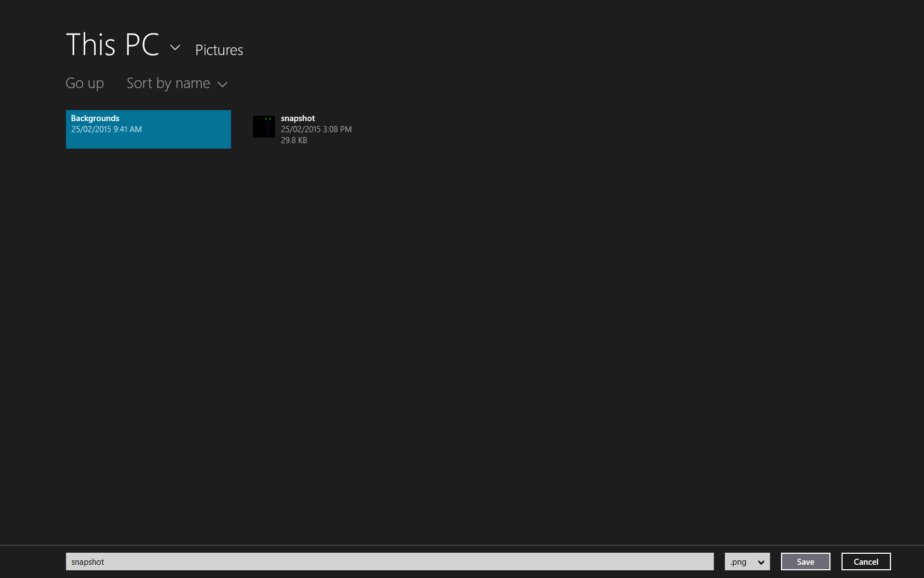Click the Sort by name label
The width and height of the screenshot is (924, 578).
(x=168, y=83)
